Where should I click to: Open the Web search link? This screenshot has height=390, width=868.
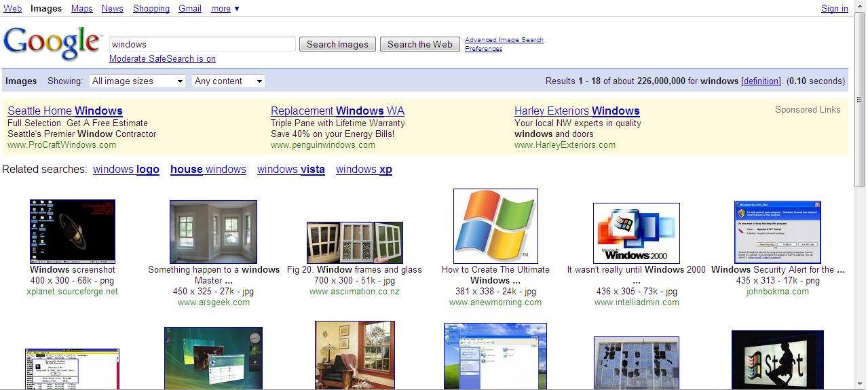(x=13, y=8)
